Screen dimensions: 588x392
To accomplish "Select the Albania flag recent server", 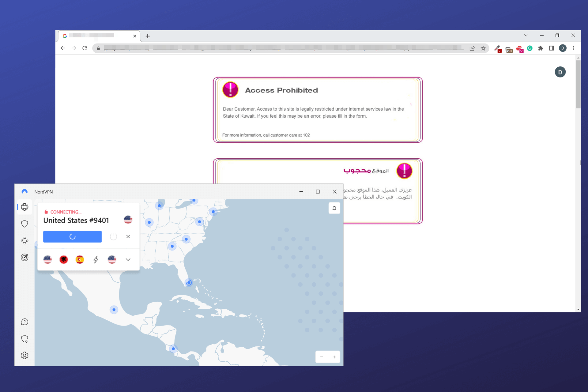I will point(64,259).
